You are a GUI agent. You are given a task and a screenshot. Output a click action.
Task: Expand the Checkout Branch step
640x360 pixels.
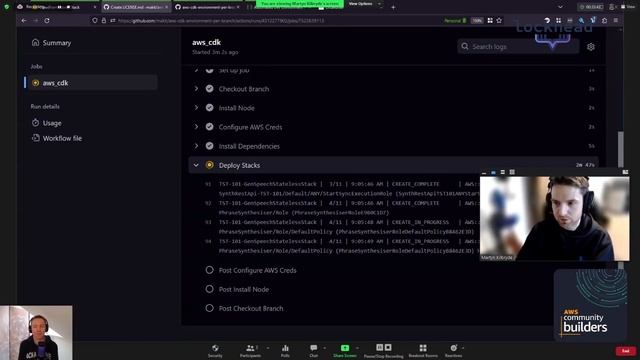point(196,89)
